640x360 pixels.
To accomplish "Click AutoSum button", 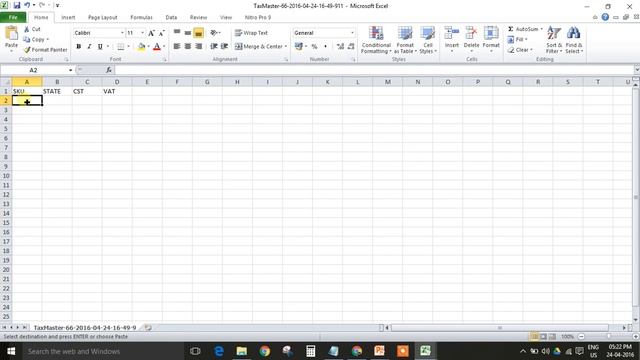I will coord(523,29).
